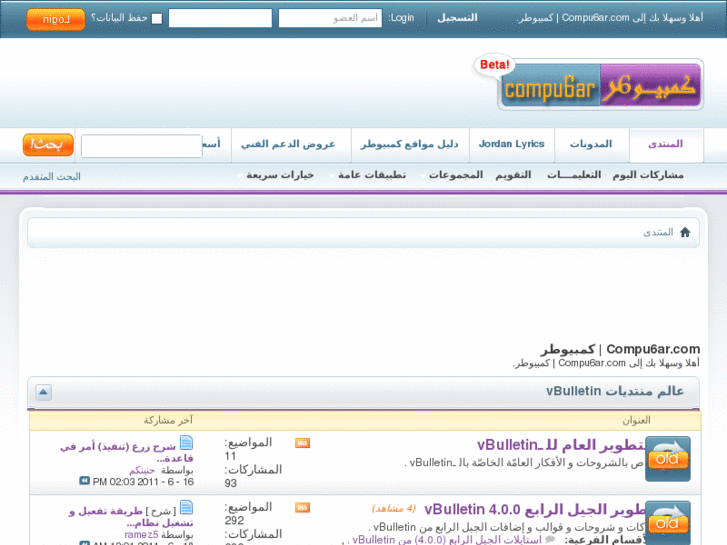The width and height of the screenshot is (727, 545).
Task: Click old icon of vBulletin 4.0.0 forum
Action: (x=668, y=523)
